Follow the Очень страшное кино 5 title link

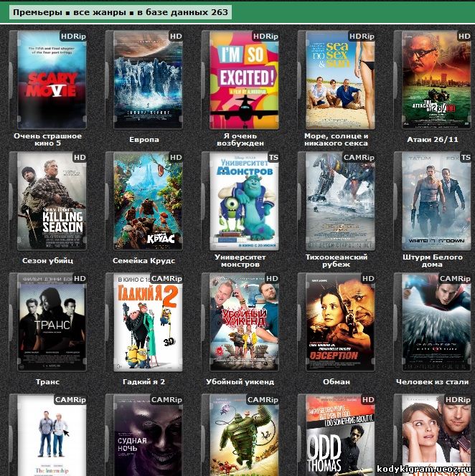(47, 139)
